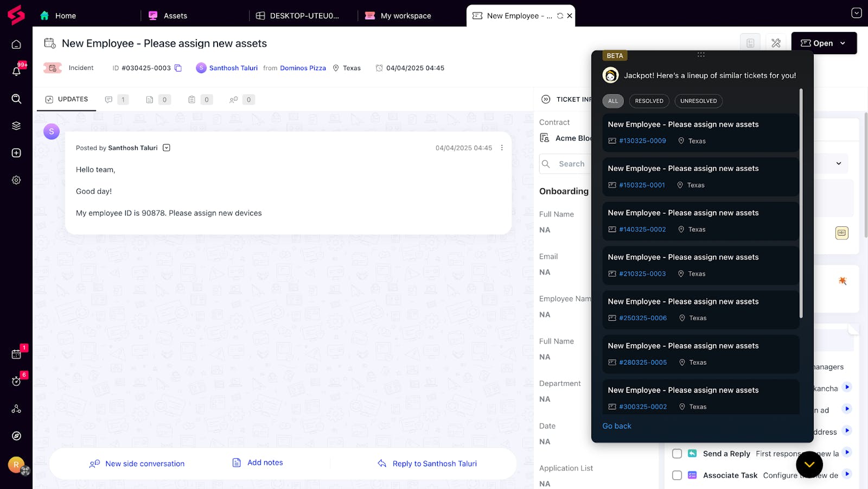
Task: Open the Open status dropdown
Action: (x=824, y=43)
